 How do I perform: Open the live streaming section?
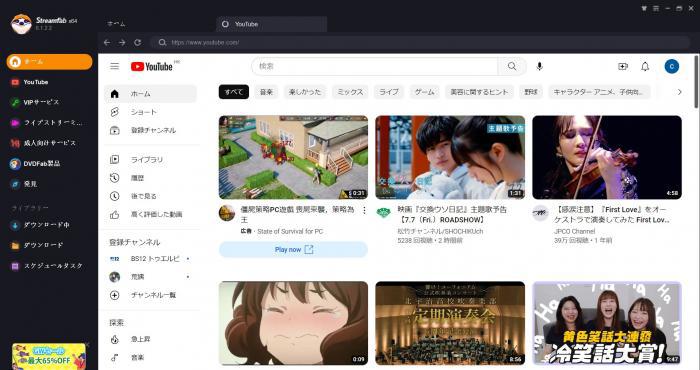point(46,123)
